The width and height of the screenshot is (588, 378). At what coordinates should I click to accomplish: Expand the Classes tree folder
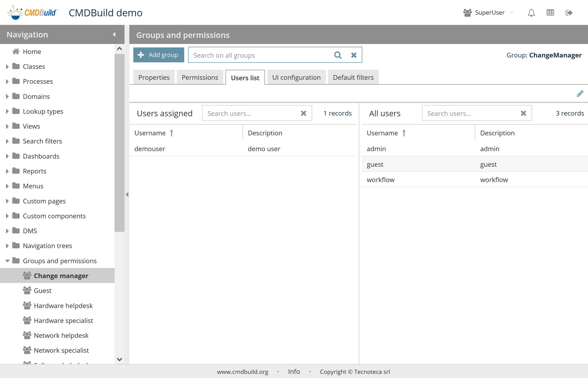click(x=7, y=67)
